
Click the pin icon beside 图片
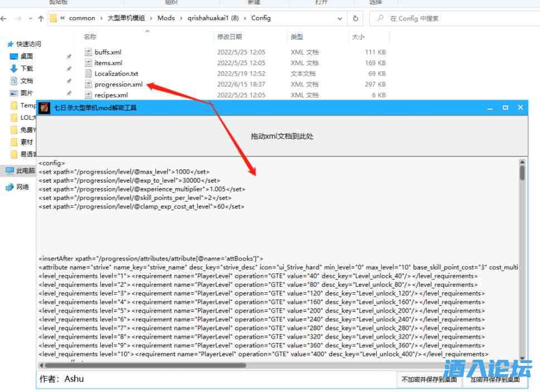pos(69,93)
